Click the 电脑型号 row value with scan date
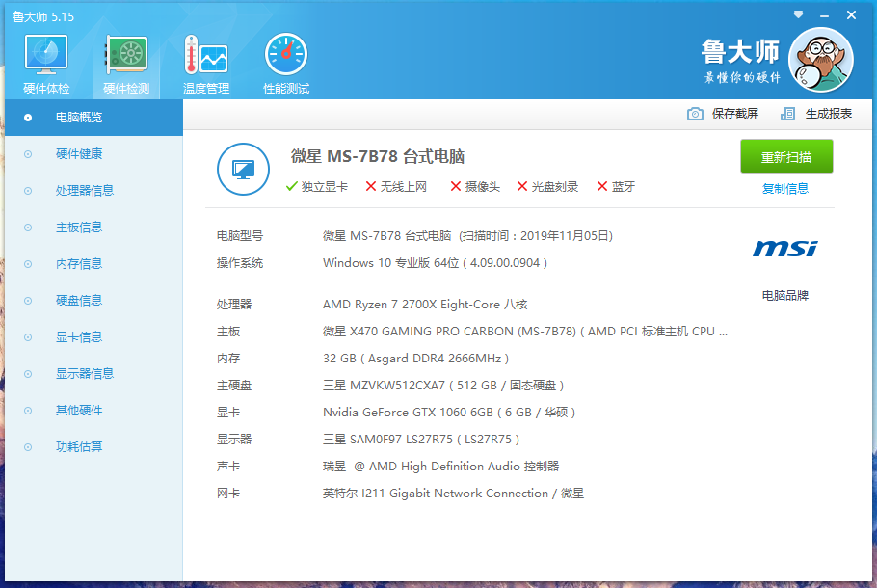 pos(467,236)
